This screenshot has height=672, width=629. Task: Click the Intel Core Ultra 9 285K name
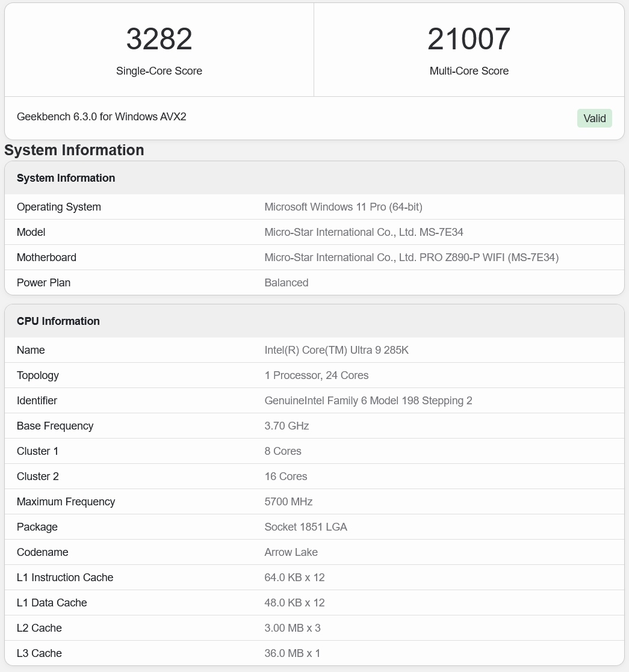(336, 350)
